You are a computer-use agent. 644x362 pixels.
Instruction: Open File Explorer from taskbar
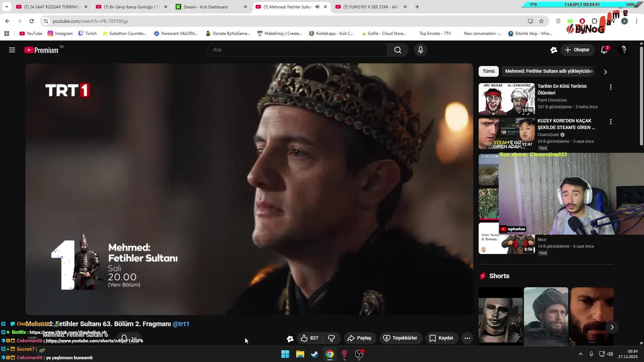(300, 354)
